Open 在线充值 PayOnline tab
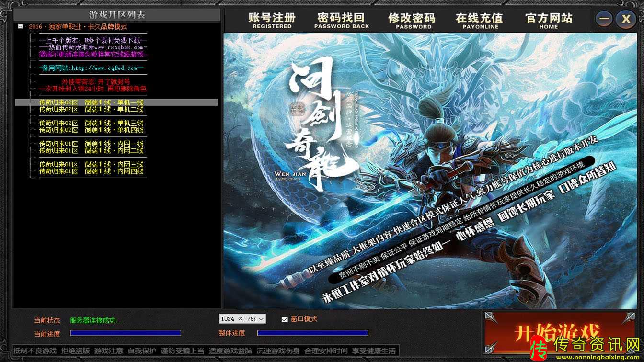The image size is (644, 362). click(x=479, y=21)
